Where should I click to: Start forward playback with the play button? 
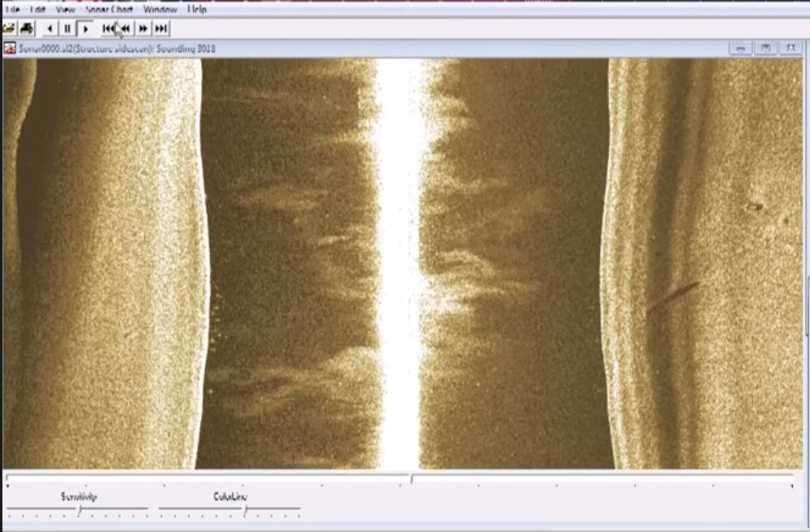pos(85,28)
